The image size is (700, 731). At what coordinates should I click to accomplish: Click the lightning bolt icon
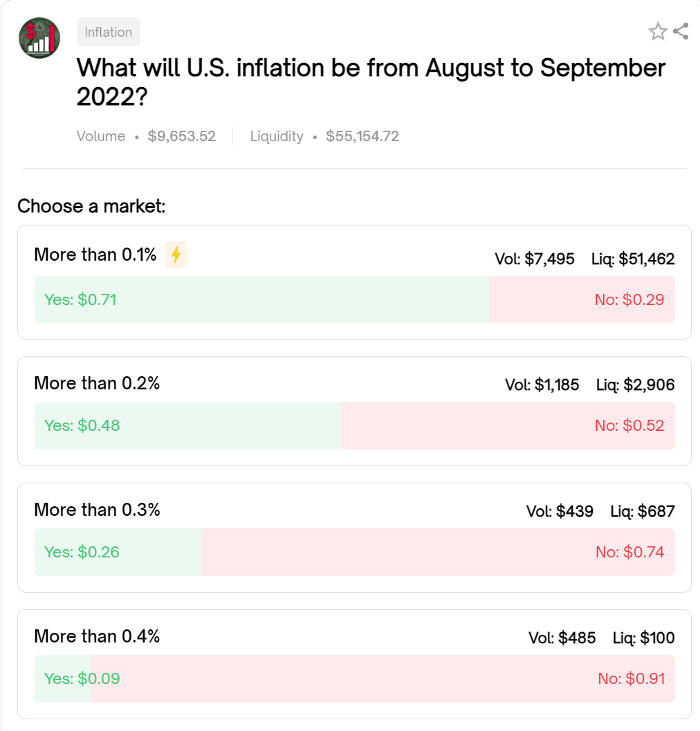[x=176, y=255]
